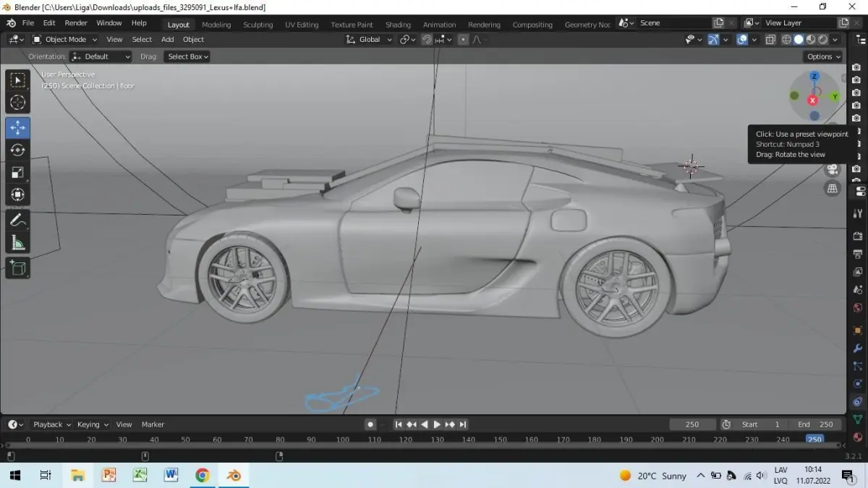This screenshot has width=868, height=488.
Task: Open the Render properties tab
Action: (858, 236)
